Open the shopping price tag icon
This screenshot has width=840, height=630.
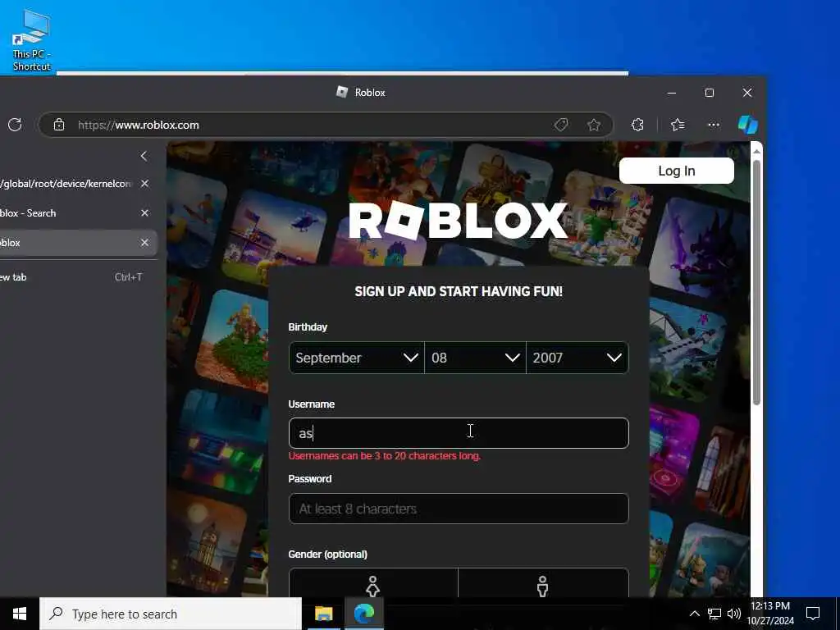click(561, 125)
